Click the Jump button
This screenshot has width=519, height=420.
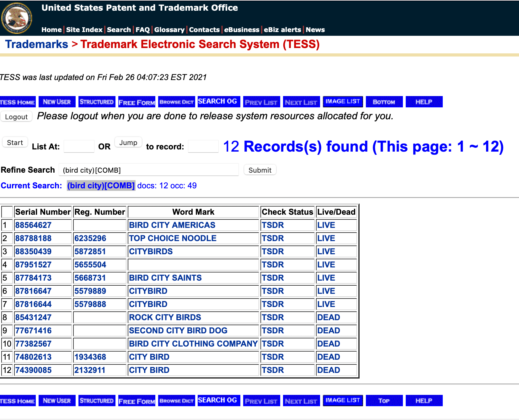pyautogui.click(x=128, y=143)
